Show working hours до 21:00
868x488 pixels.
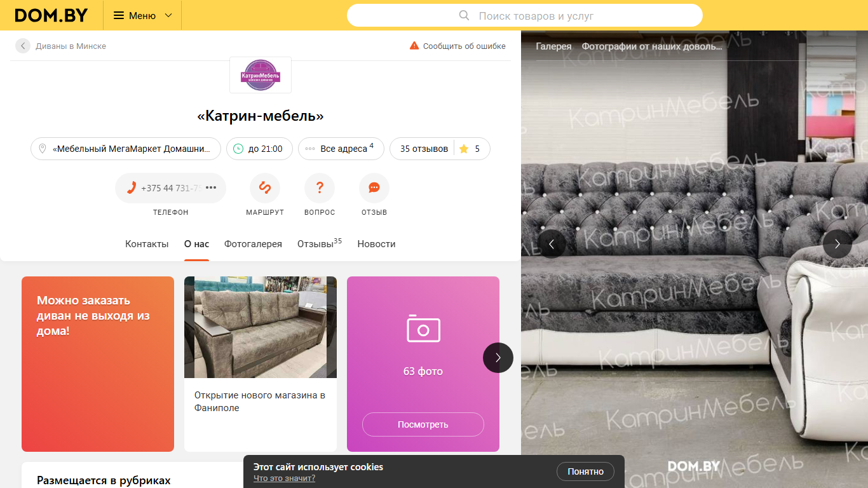coord(259,149)
